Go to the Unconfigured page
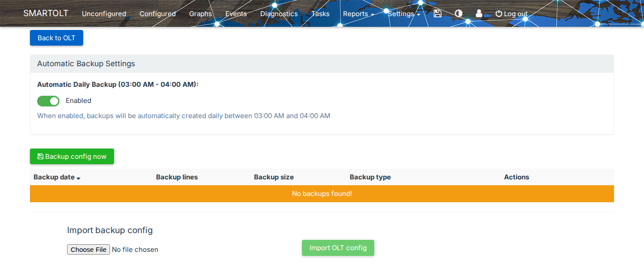This screenshot has height=268, width=644. tap(104, 14)
